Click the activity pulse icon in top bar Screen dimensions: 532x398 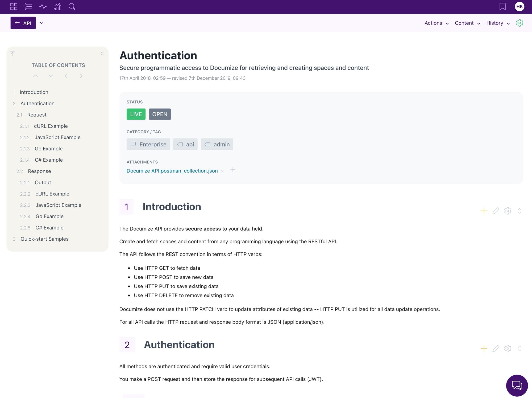(x=43, y=7)
